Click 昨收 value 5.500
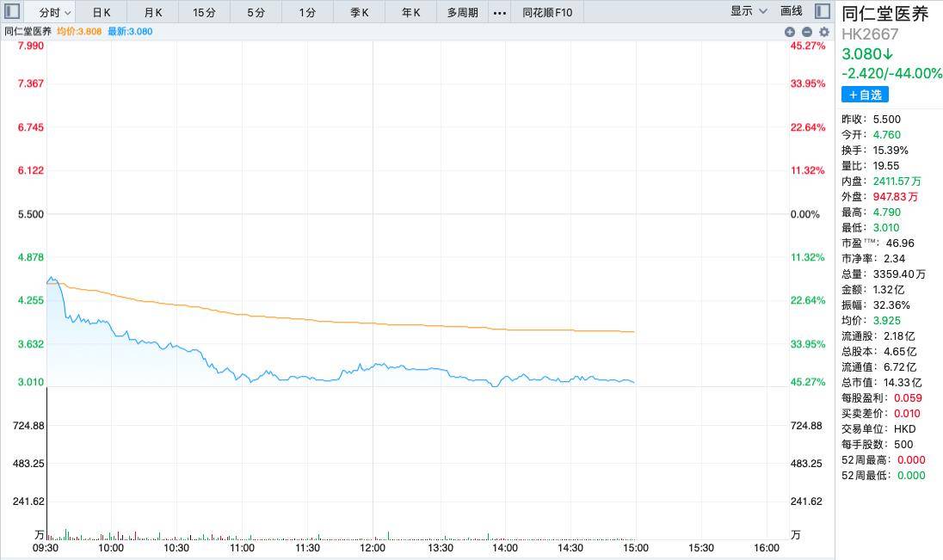This screenshot has height=560, width=943. pyautogui.click(x=887, y=119)
